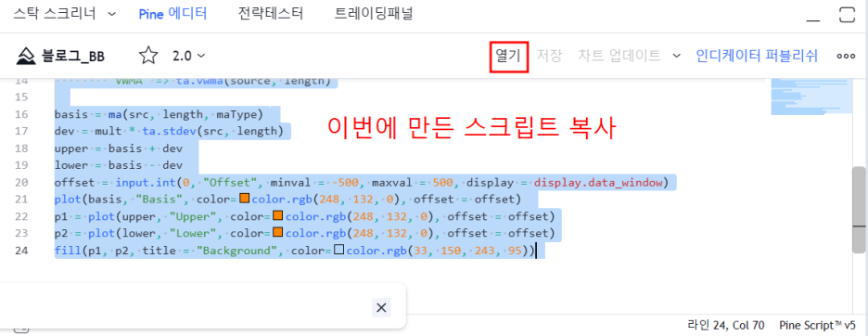Screen dimensions: 868x336
Task: Click the Background fill color swatch on line 24
Action: [x=339, y=250]
